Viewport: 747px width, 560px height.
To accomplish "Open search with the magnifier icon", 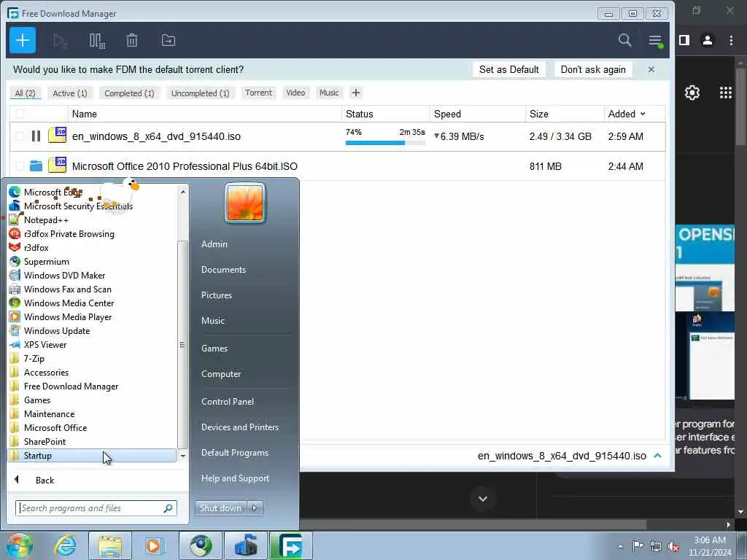I will point(624,41).
